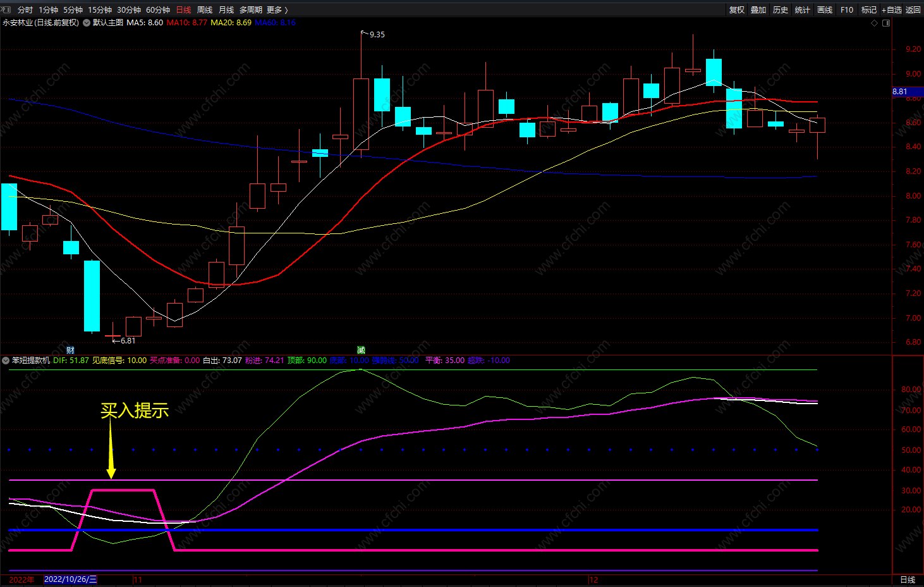Click the 统计 statistics button
Screen dimensions: 924x587
[803, 10]
